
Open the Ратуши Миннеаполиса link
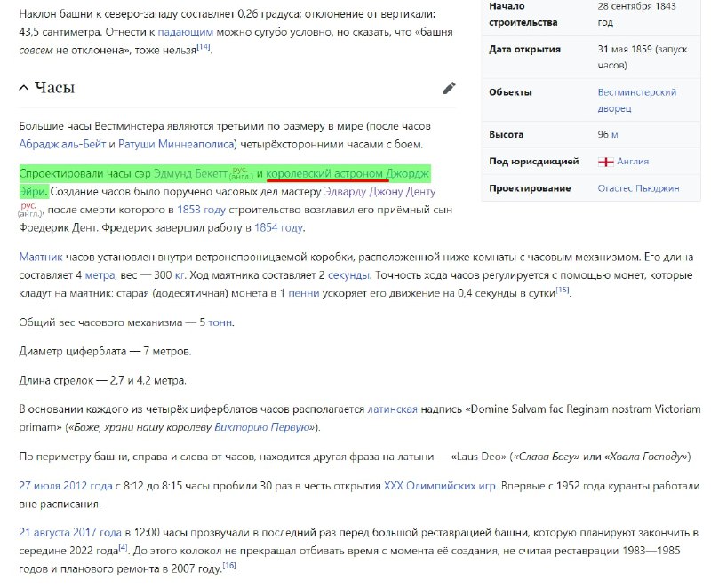(177, 144)
